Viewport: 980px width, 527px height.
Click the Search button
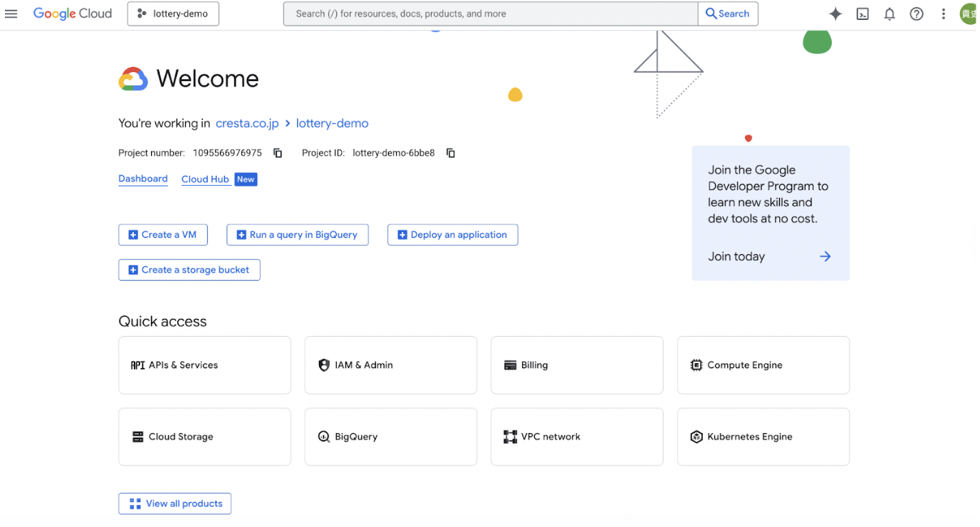pos(728,14)
